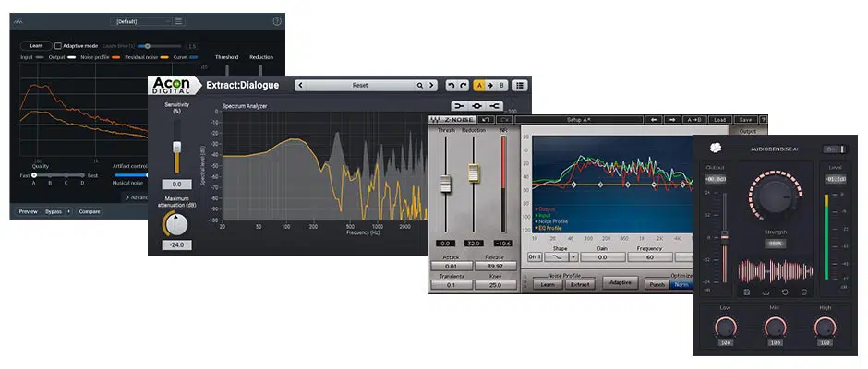Click the Z-Noise next preset right arrow
The width and height of the screenshot is (868, 369).
(672, 120)
